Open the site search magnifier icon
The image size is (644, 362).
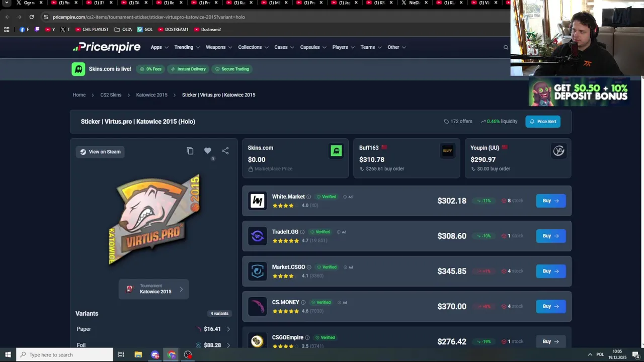pyautogui.click(x=506, y=47)
